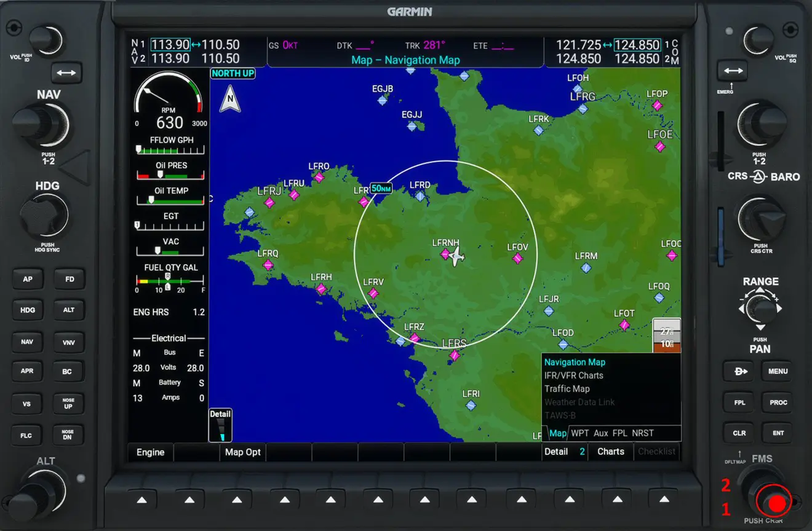This screenshot has width=812, height=531.
Task: Select IFR/VFR Charts in page menu
Action: click(x=573, y=376)
